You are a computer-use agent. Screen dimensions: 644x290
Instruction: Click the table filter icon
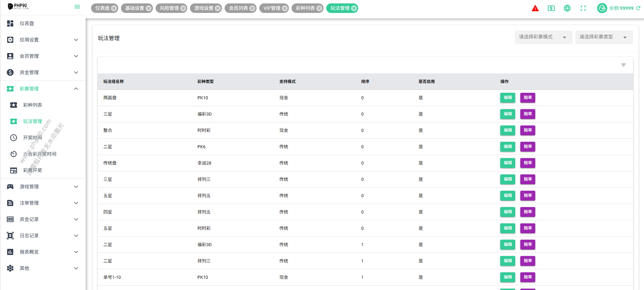tap(623, 65)
